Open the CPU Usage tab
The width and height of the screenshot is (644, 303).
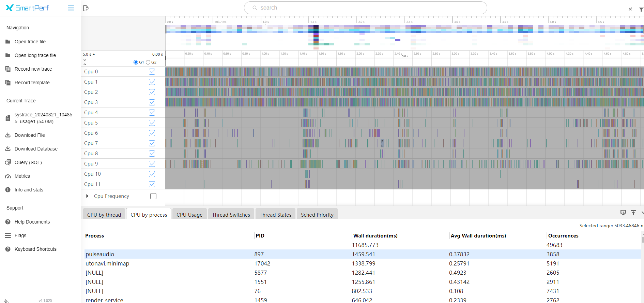[189, 215]
